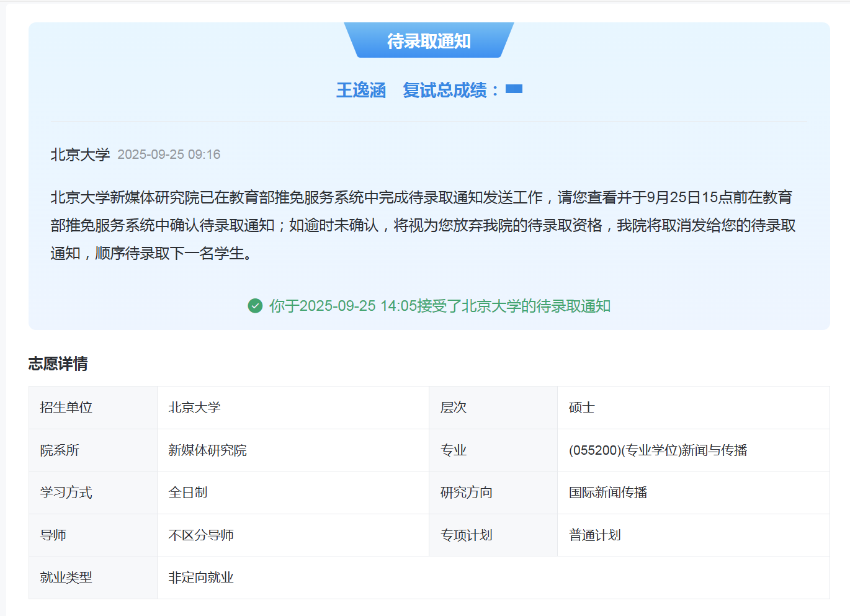Click the 待录取通知 banner title
Screen dimensions: 850x616
(x=429, y=41)
